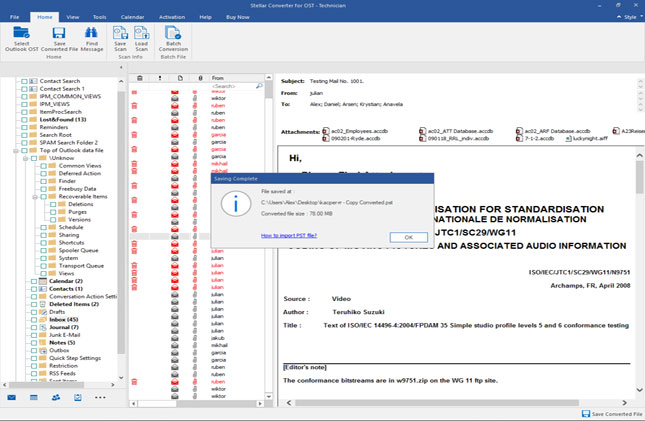The height and width of the screenshot is (421, 645).
Task: Switch to Calendar view icon at bottom
Action: (x=34, y=398)
